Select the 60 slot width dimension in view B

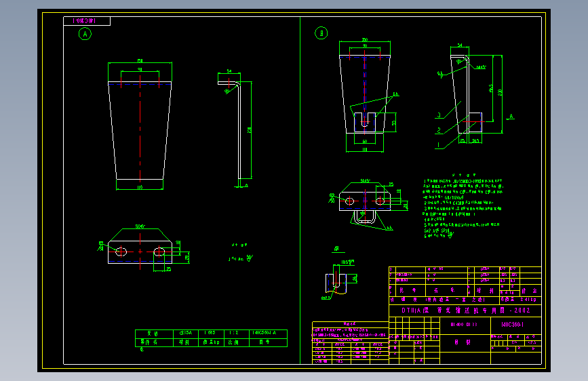tap(364, 142)
